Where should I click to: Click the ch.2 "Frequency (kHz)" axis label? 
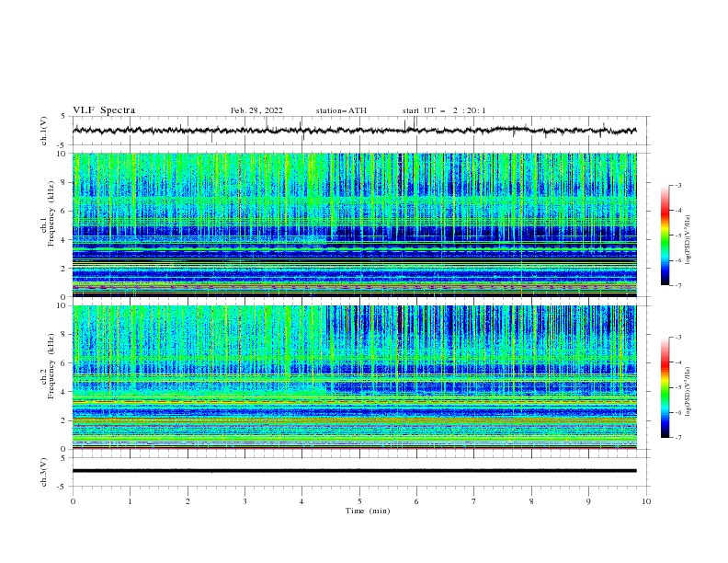coord(51,365)
